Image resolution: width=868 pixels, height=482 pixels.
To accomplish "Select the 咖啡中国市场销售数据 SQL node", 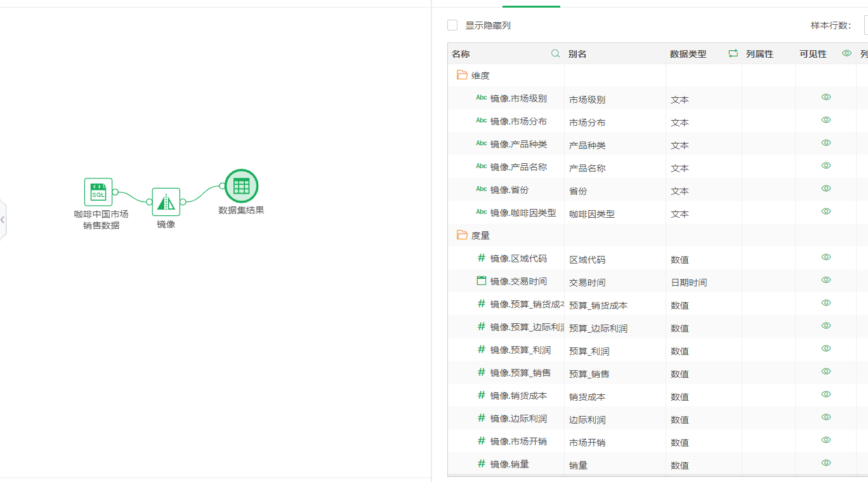I will (98, 192).
